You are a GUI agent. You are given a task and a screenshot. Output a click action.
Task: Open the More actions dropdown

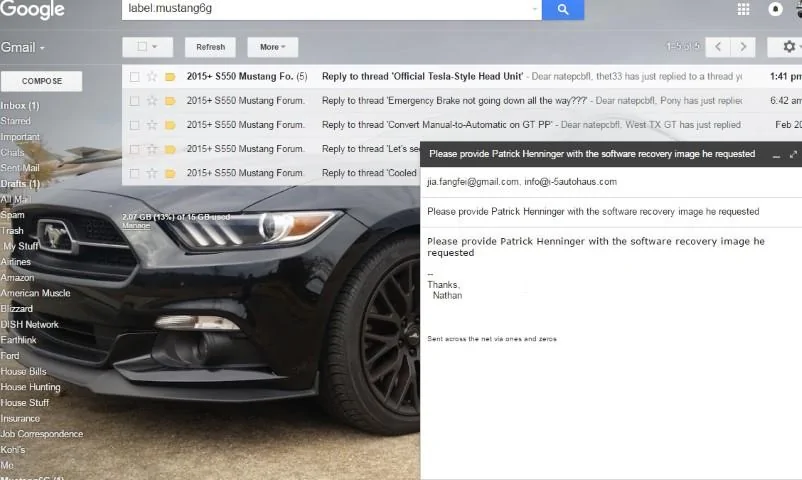(273, 47)
